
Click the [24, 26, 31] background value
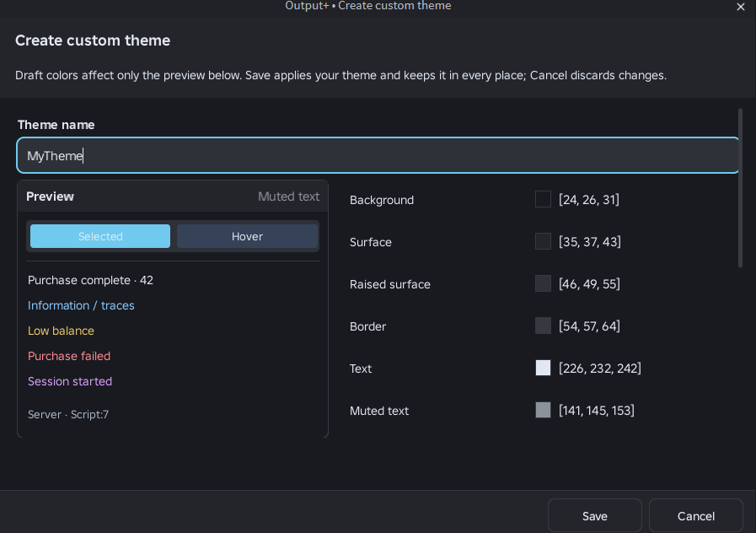(x=588, y=199)
